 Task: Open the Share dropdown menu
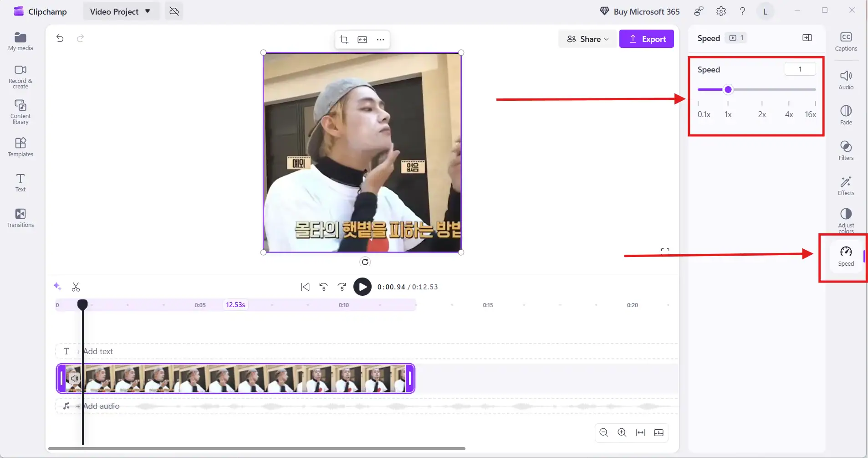[x=587, y=39]
